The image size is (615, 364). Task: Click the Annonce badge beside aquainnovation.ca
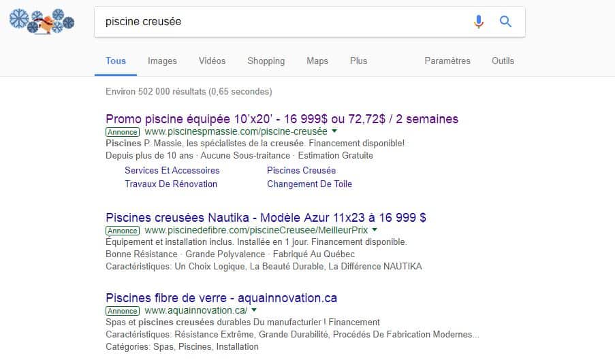pyautogui.click(x=123, y=311)
